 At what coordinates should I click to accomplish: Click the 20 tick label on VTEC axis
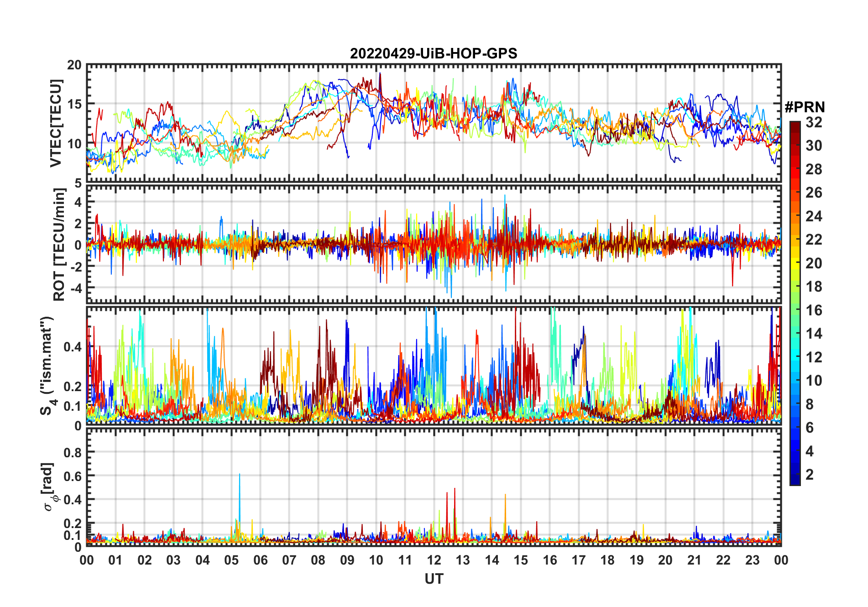[x=74, y=65]
